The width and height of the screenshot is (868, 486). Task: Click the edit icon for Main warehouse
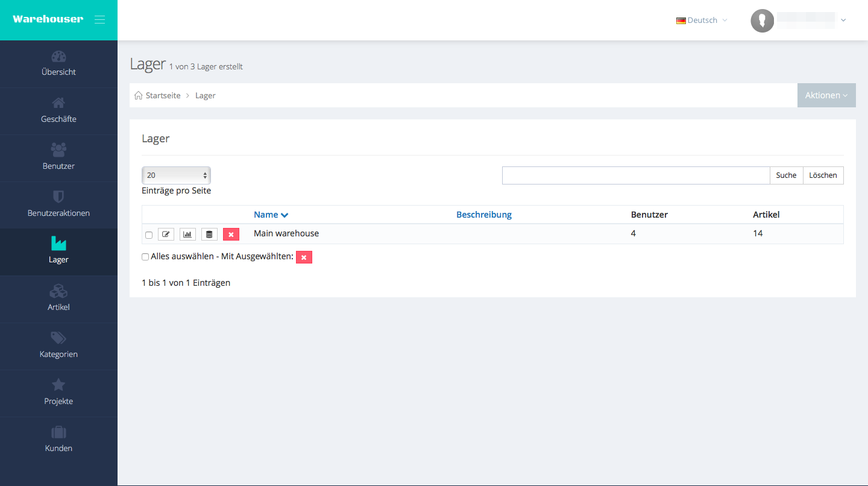click(166, 234)
